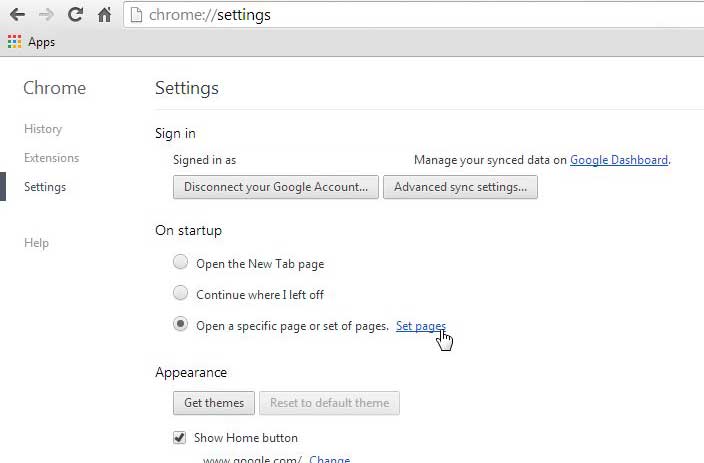Click the 'Sign in' section heading

click(x=175, y=133)
